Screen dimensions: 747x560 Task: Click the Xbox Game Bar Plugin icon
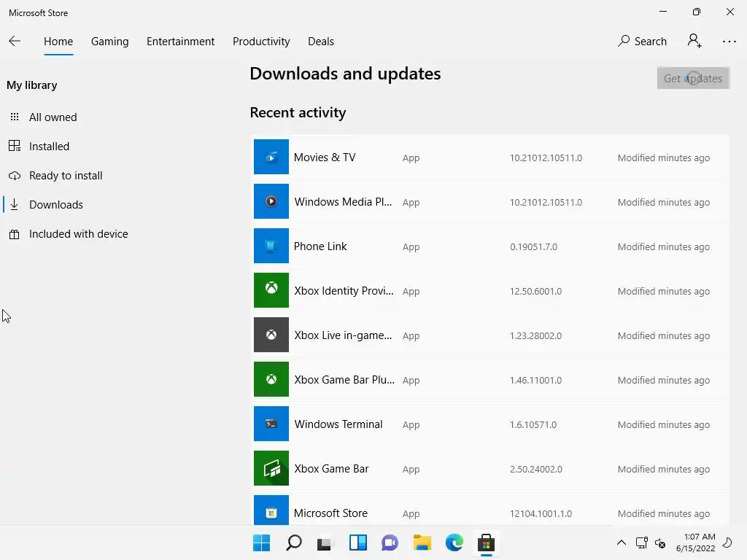[271, 379]
